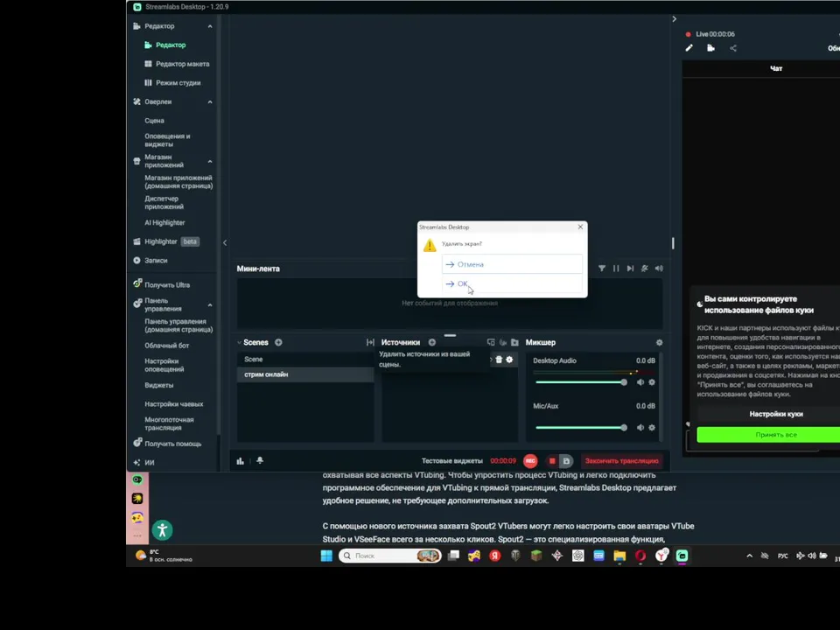Click the notifications bell icon
The height and width of the screenshot is (630, 840).
260,461
